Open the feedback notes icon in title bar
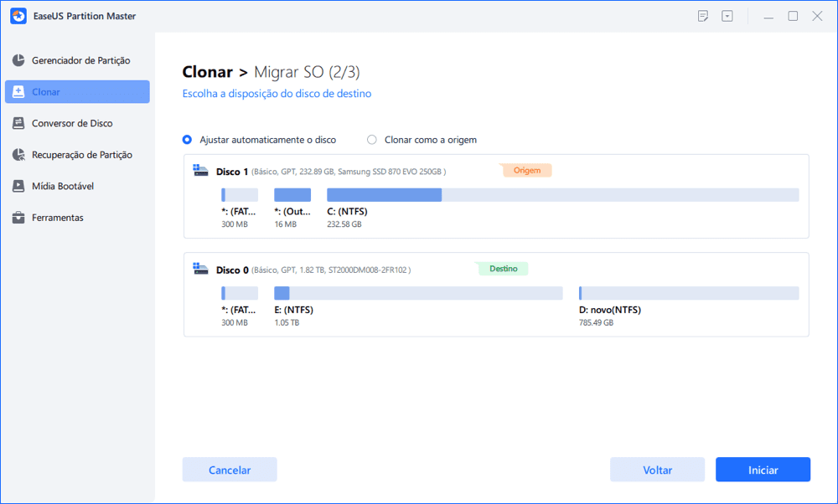Image resolution: width=838 pixels, height=504 pixels. coord(703,16)
